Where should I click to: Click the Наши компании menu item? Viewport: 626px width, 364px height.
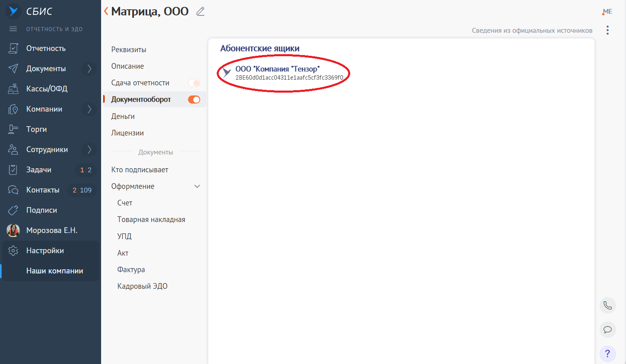[x=55, y=271]
